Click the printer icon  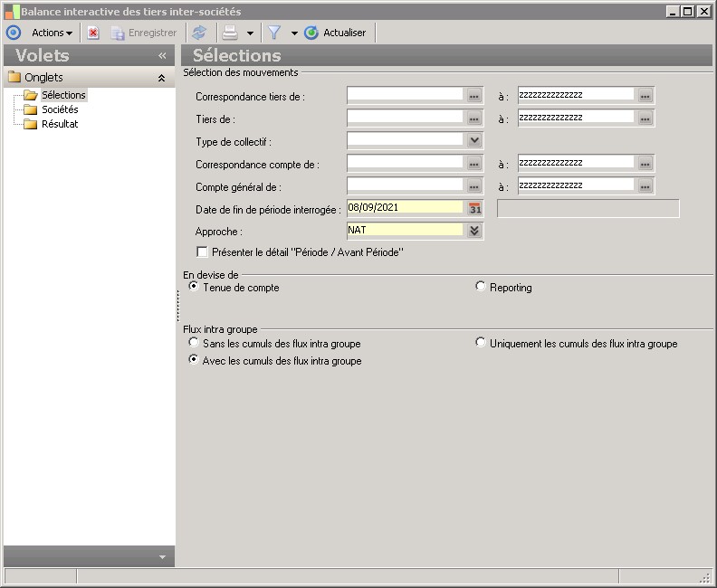pyautogui.click(x=231, y=33)
